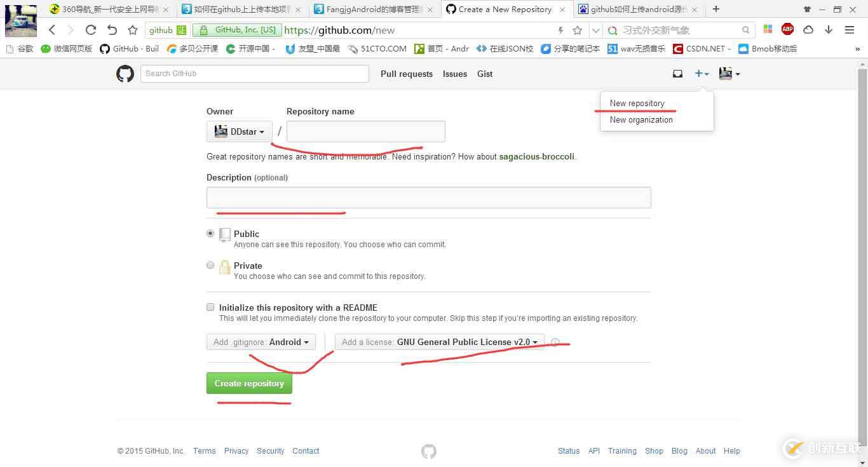Focus the Search GitHub box
The width and height of the screenshot is (868, 467).
coord(255,74)
